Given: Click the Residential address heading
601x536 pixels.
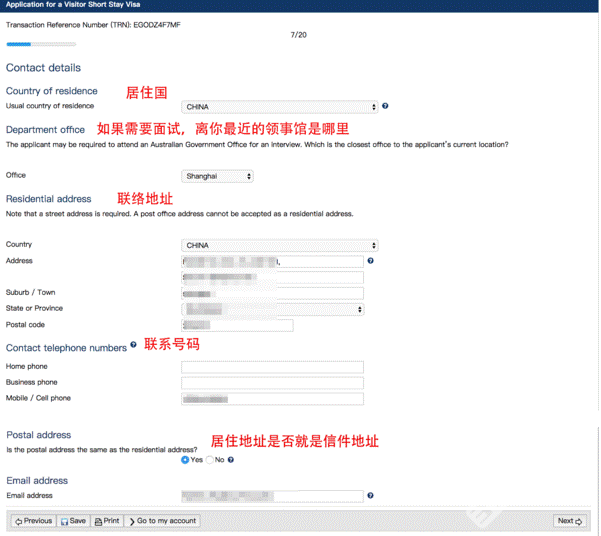Looking at the screenshot, I should [x=48, y=199].
